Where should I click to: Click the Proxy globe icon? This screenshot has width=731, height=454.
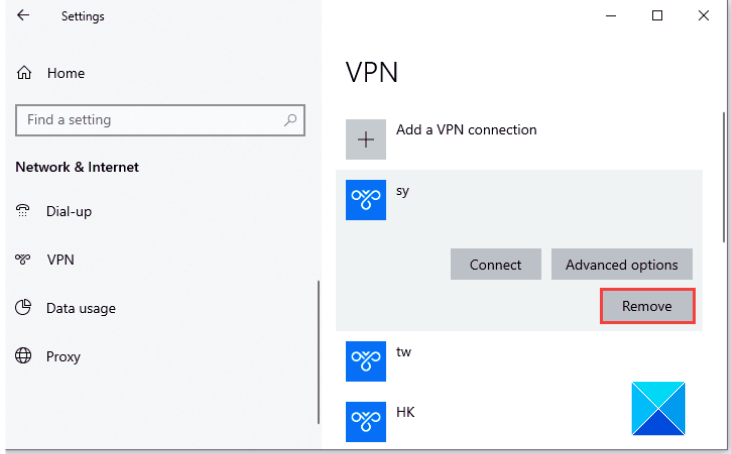pos(24,356)
